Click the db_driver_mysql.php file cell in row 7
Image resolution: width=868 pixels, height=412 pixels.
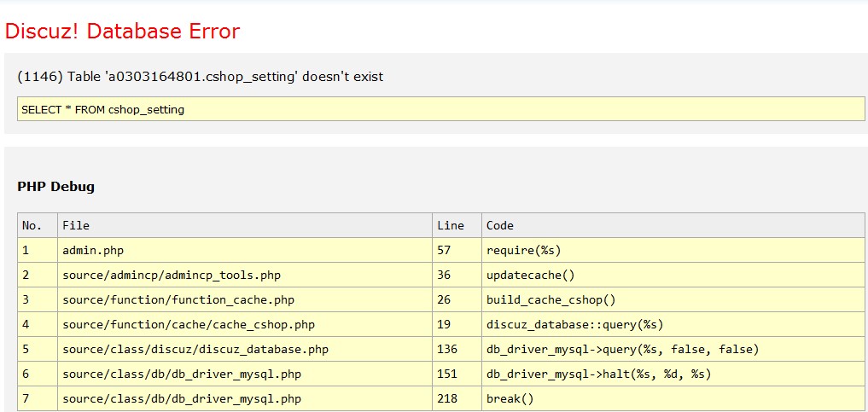[245, 398]
